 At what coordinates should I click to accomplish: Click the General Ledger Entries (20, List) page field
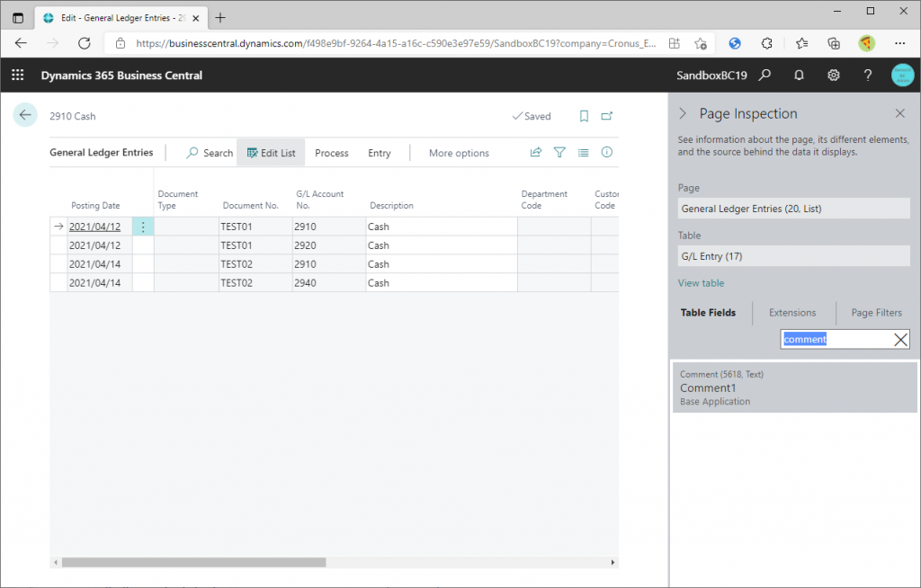tap(793, 209)
